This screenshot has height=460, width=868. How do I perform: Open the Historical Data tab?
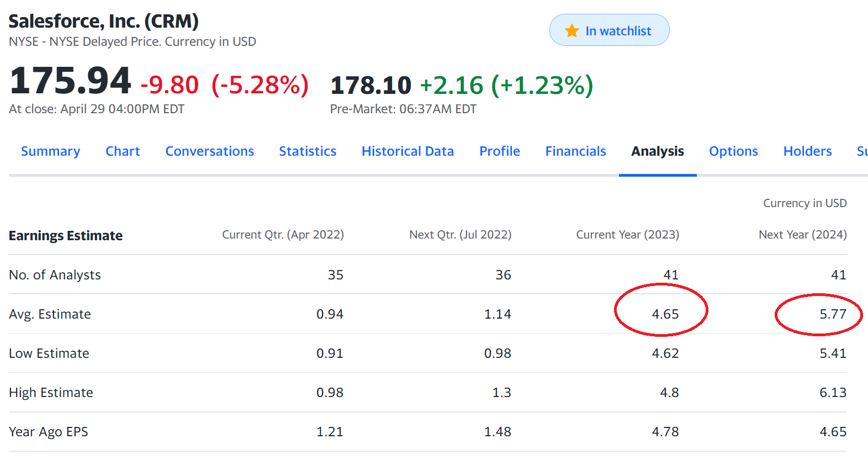[x=407, y=151]
